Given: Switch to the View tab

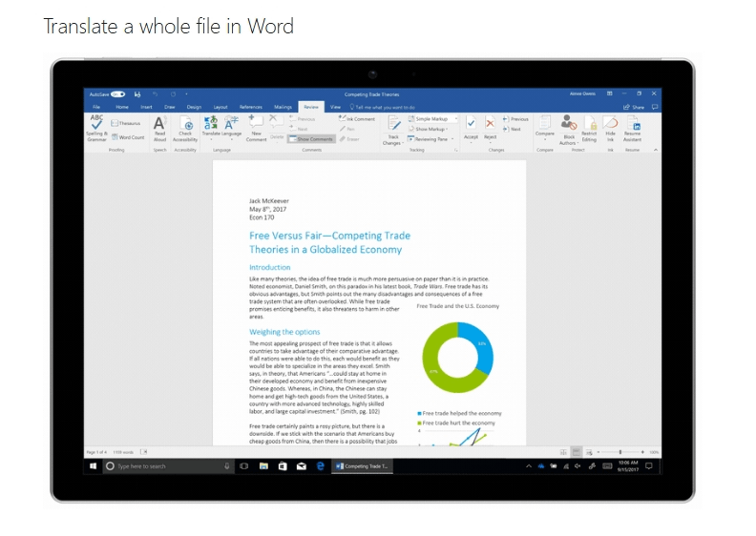Looking at the screenshot, I should (x=335, y=107).
